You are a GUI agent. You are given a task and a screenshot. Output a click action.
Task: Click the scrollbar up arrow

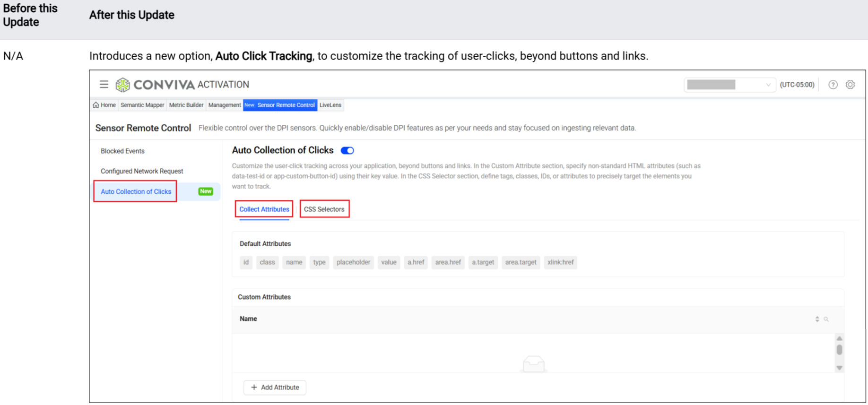[x=840, y=338]
